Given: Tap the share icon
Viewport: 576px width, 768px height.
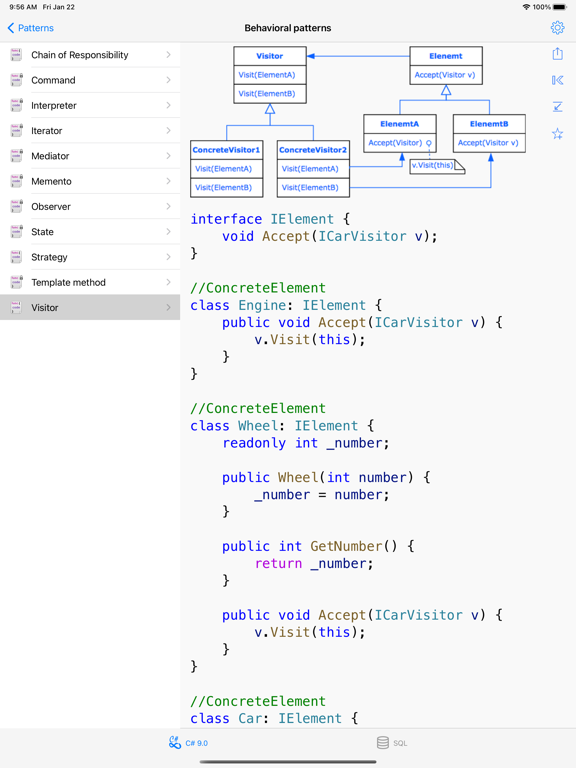Looking at the screenshot, I should [557, 53].
